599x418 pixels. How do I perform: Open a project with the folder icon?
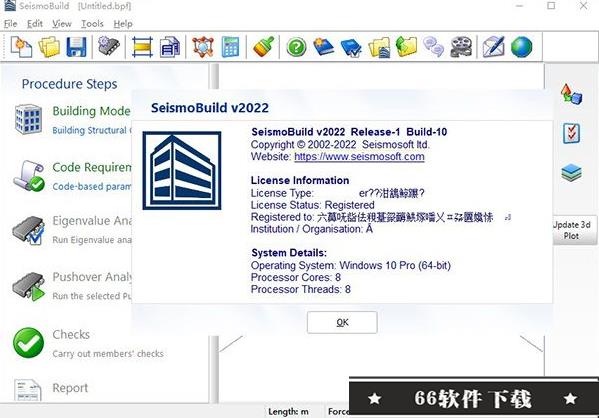click(49, 47)
